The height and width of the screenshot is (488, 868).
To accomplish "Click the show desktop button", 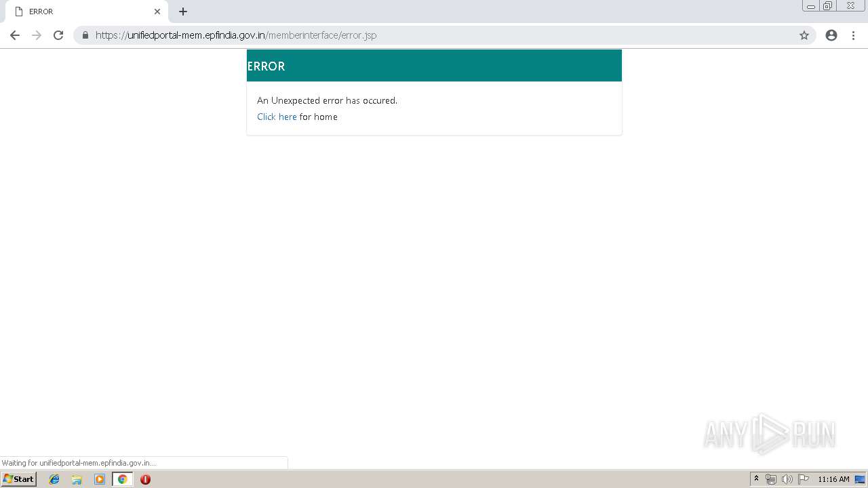I will click(x=860, y=479).
